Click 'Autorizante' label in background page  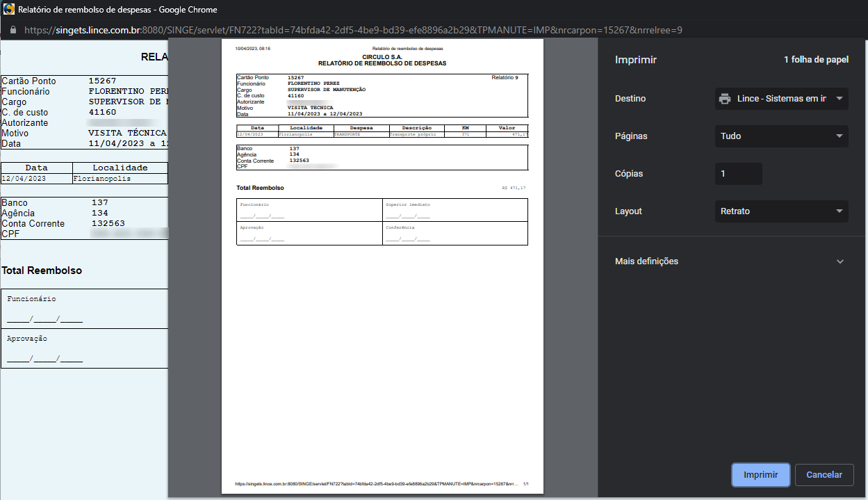24,122
